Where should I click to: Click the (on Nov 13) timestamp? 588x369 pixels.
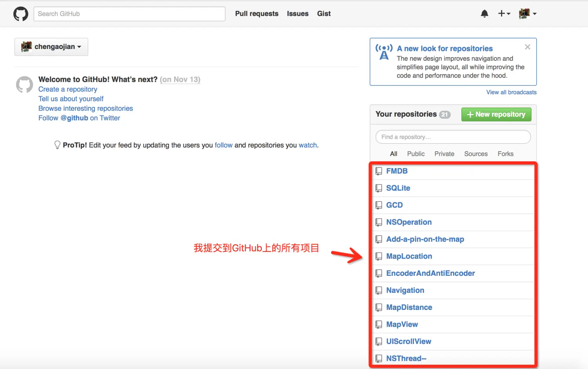180,80
